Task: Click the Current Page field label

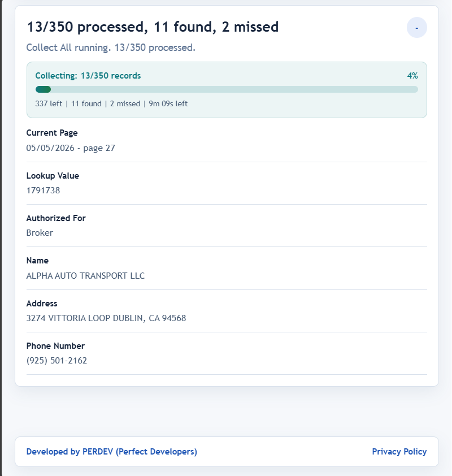Action: [x=52, y=133]
